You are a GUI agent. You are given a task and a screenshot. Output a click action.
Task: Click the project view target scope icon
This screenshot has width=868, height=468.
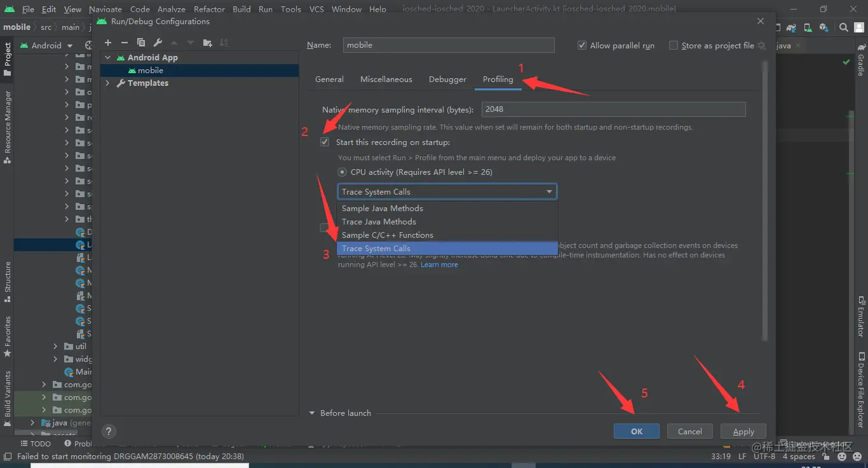(x=88, y=46)
